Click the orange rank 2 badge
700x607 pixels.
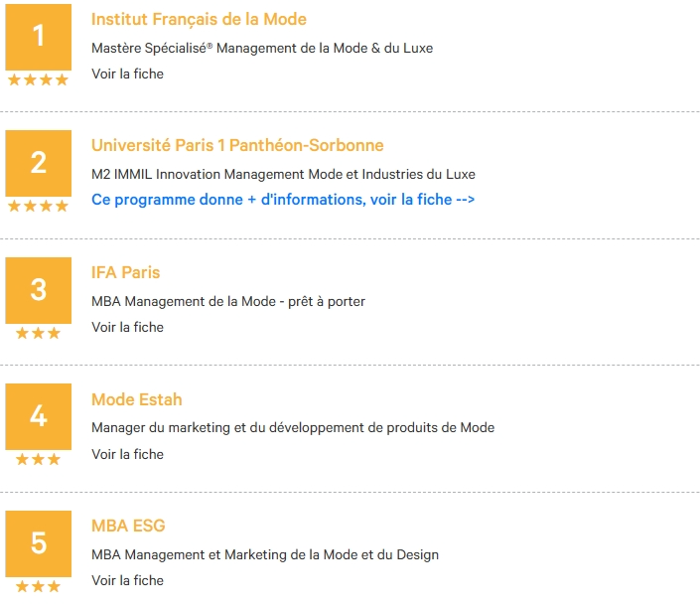39,163
